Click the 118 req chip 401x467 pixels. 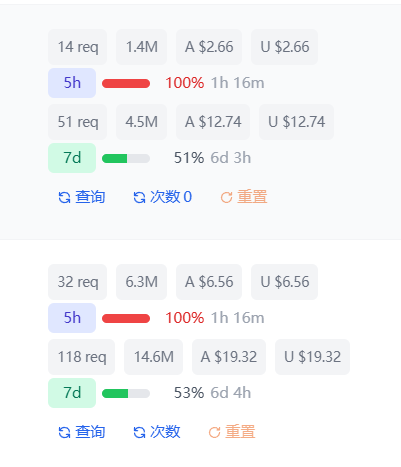tap(82, 357)
